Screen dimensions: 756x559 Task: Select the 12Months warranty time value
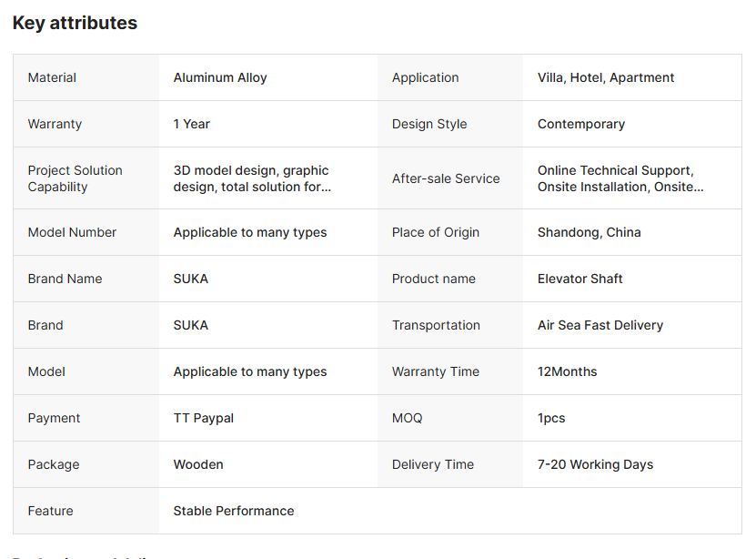pyautogui.click(x=568, y=371)
